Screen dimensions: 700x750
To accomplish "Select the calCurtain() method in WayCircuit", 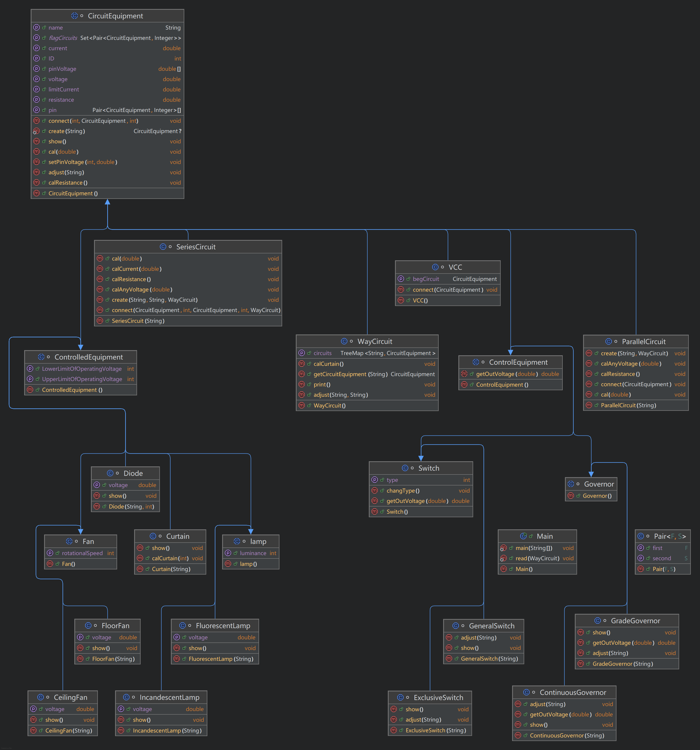I will coord(328,364).
